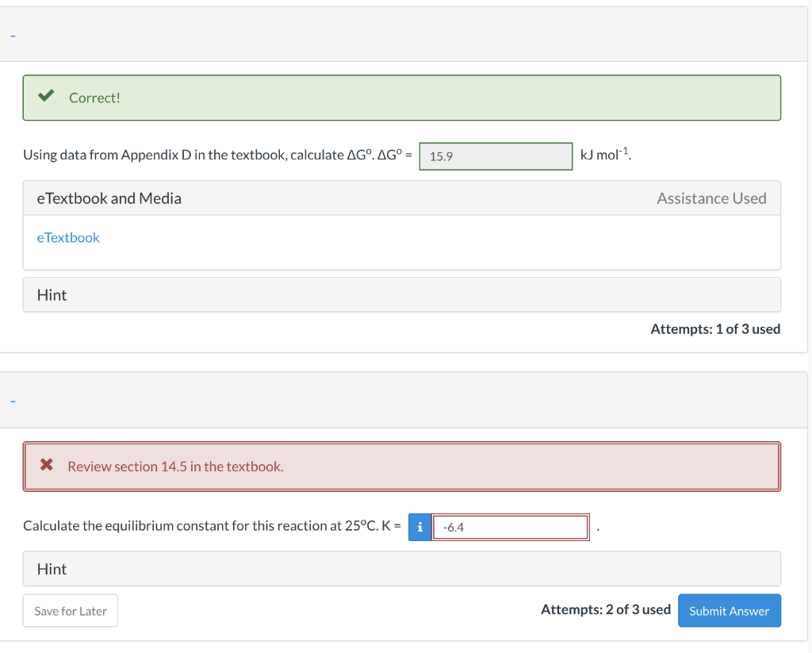Expand the Hint panel under equilibrium constant question
This screenshot has width=812, height=653.
point(402,569)
